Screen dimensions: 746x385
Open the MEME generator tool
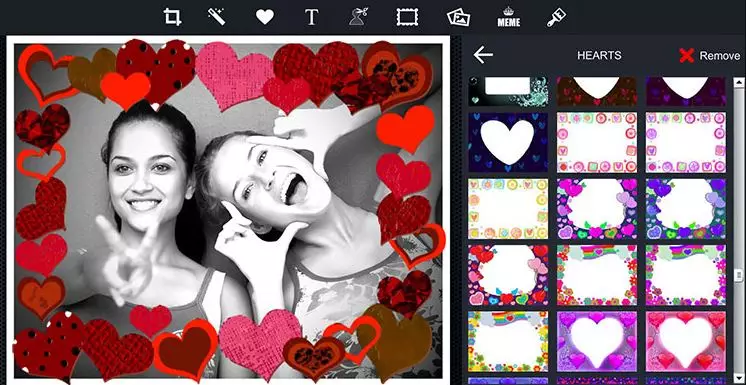(x=509, y=18)
